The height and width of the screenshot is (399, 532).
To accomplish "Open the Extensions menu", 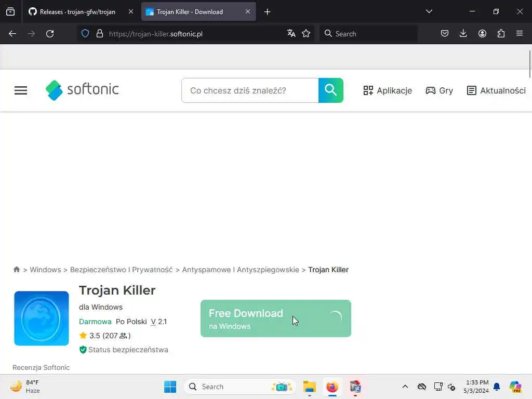I will point(501,34).
